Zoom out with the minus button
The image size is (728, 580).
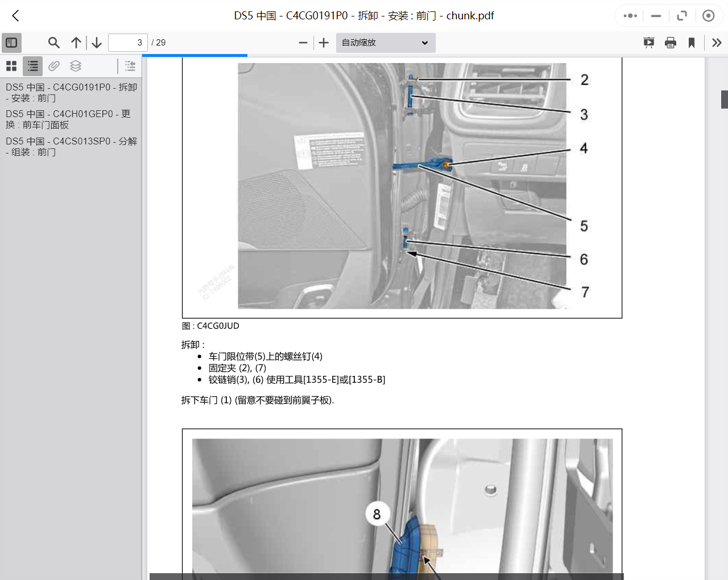pyautogui.click(x=303, y=43)
